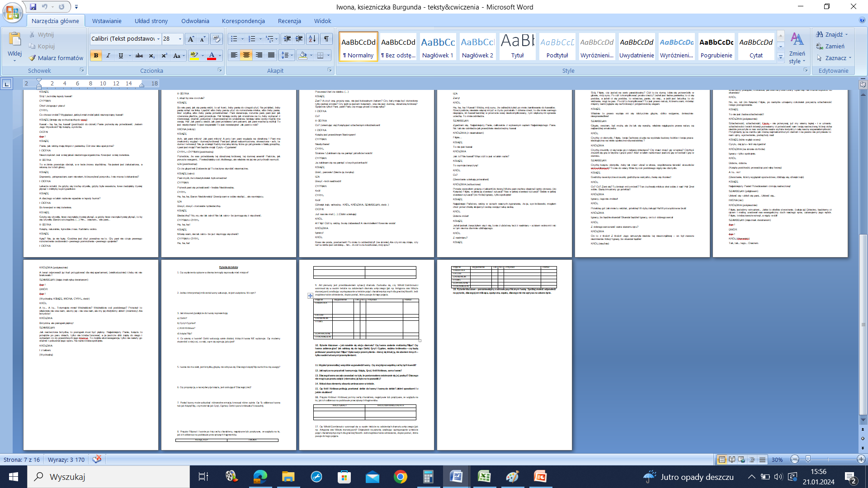The width and height of the screenshot is (868, 488).
Task: Click the bullet list icon
Action: tap(234, 39)
